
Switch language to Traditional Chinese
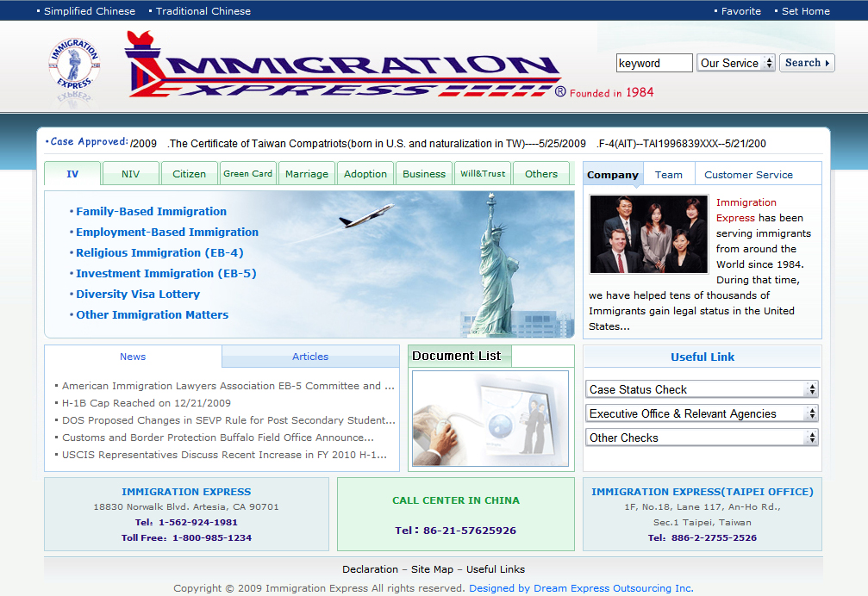click(203, 11)
